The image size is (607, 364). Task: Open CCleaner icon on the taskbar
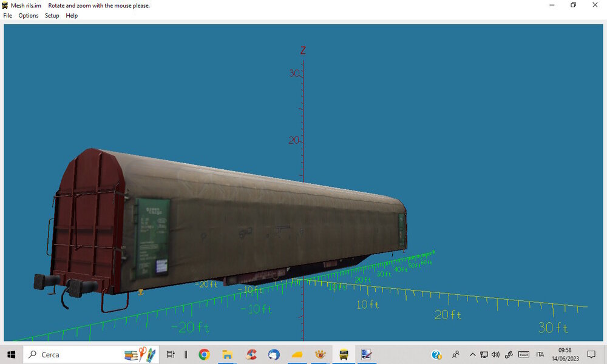click(251, 354)
